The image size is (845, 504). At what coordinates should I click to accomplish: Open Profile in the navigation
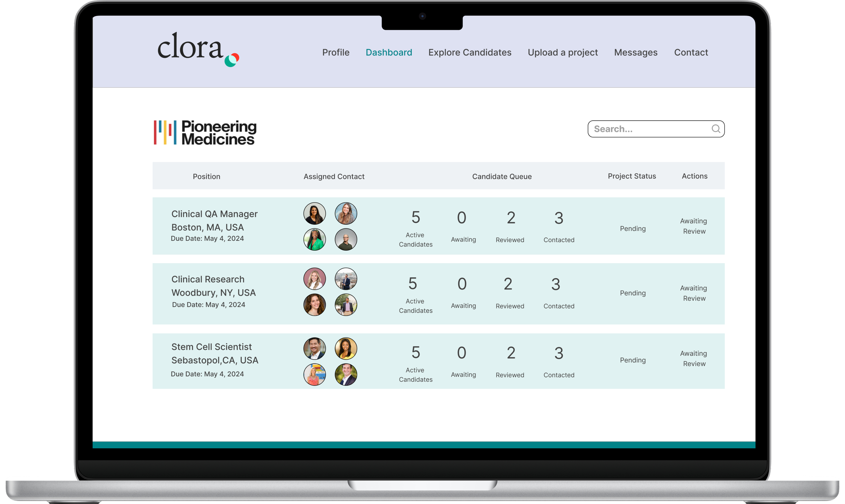[336, 52]
